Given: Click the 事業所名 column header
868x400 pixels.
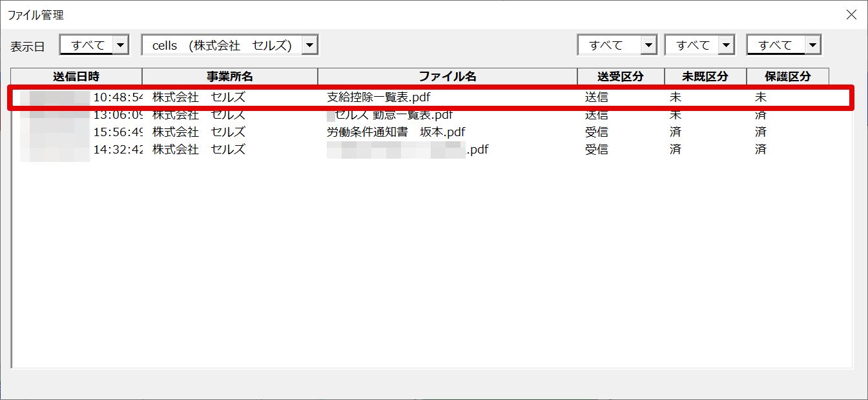Looking at the screenshot, I should pos(230,76).
